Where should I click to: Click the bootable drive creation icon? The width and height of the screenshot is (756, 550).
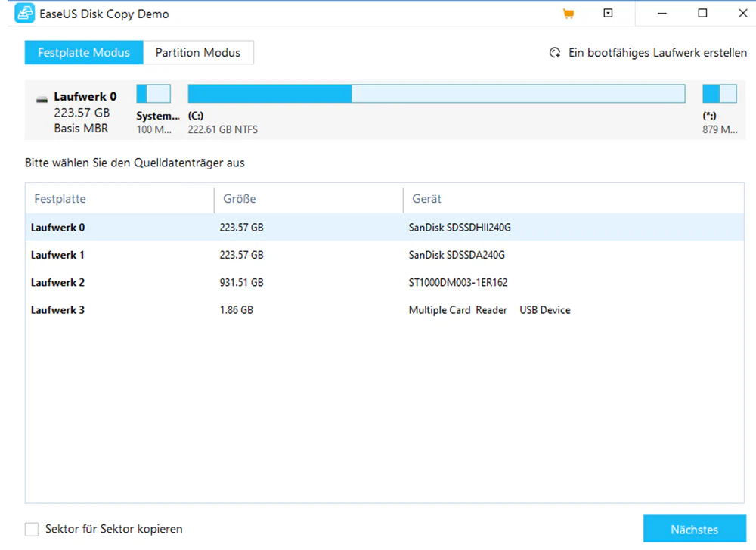[x=555, y=53]
